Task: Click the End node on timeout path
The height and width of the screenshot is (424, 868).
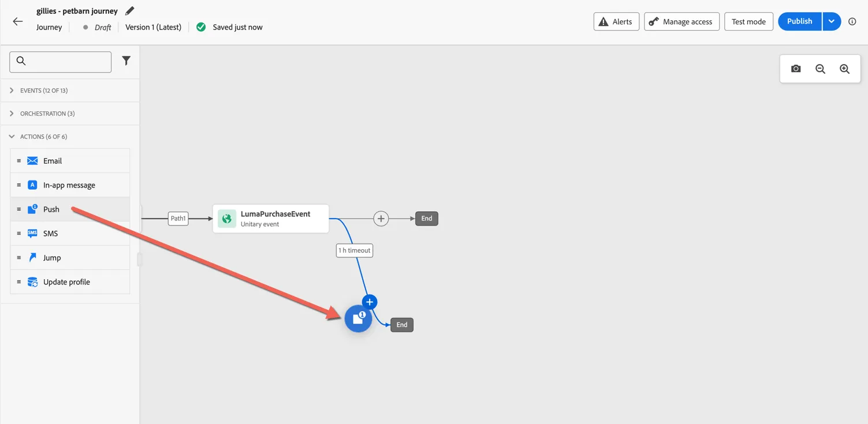Action: coord(402,325)
